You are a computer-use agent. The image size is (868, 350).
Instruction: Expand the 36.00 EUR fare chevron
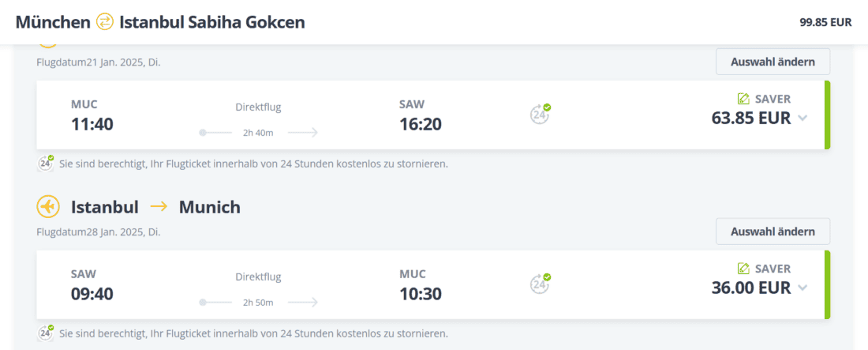coord(803,288)
